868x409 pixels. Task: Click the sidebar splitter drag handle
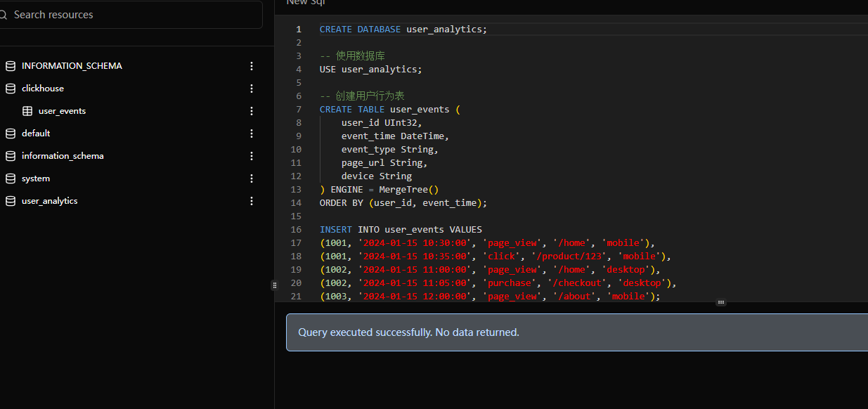pos(274,285)
